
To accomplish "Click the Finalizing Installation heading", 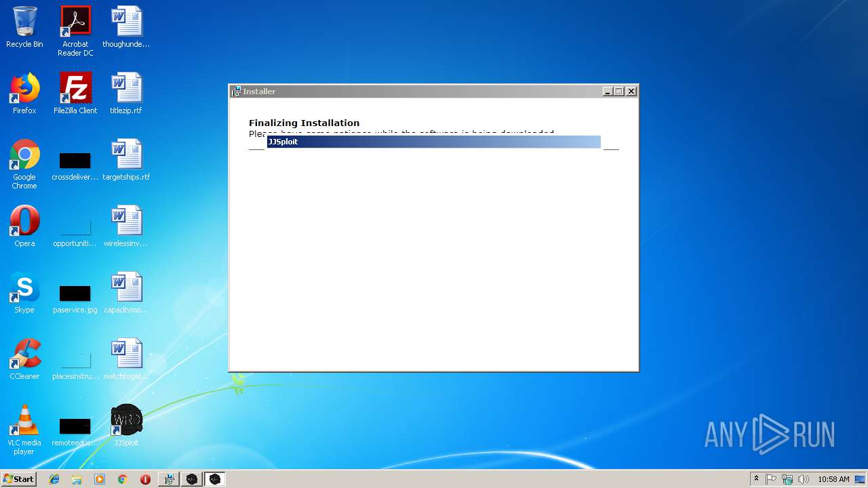I will (304, 123).
